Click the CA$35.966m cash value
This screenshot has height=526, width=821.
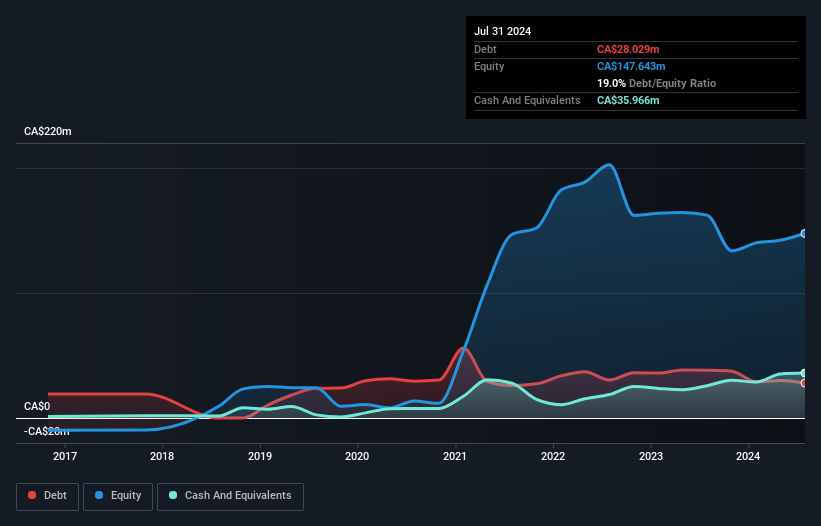[x=628, y=100]
